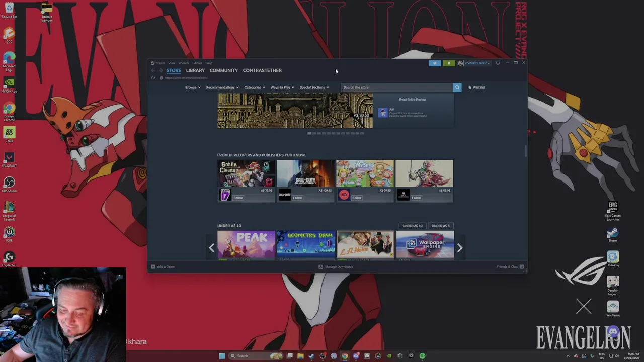Open the Friends & Chat icon
This screenshot has height=362, width=644.
522,267
